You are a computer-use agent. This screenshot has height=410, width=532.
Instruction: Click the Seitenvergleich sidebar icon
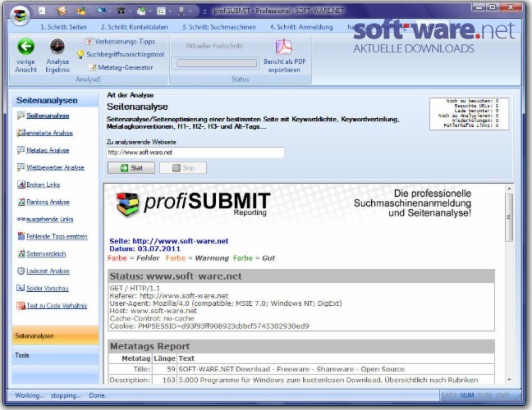(x=21, y=253)
